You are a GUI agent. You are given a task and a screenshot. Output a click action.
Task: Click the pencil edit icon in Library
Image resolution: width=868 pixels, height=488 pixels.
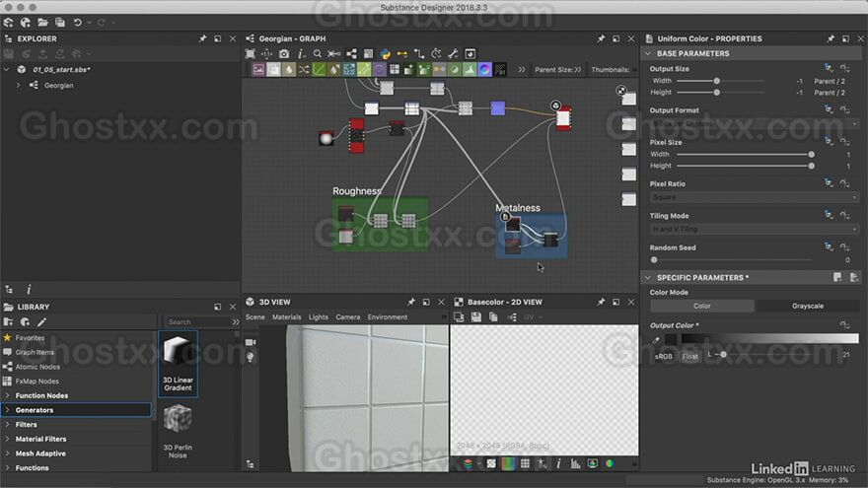(x=42, y=322)
